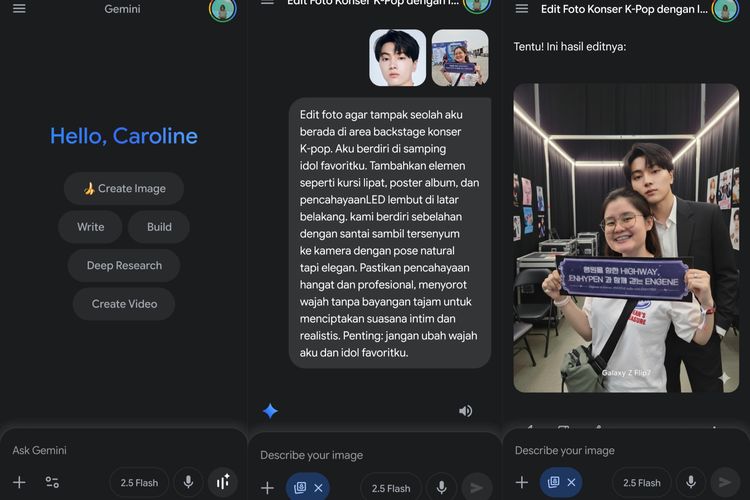
Task: Tap microphone icon in result chat panel
Action: tap(691, 482)
